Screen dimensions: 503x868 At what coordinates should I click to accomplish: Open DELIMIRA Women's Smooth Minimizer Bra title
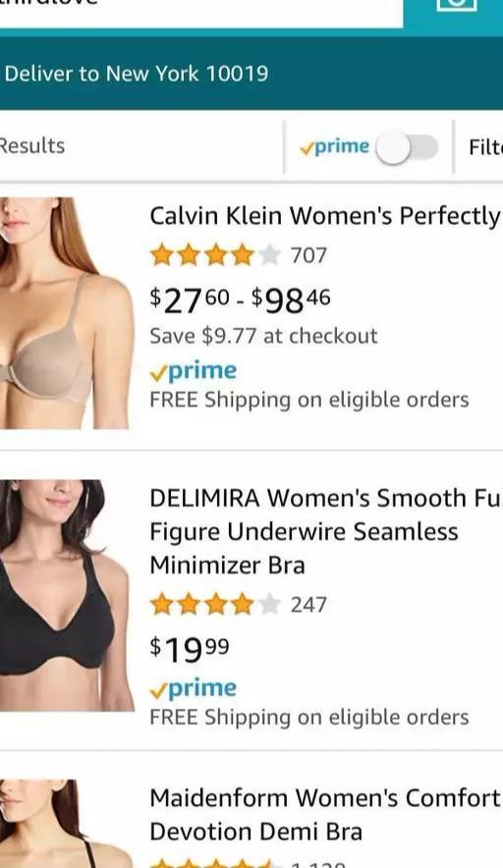(325, 531)
